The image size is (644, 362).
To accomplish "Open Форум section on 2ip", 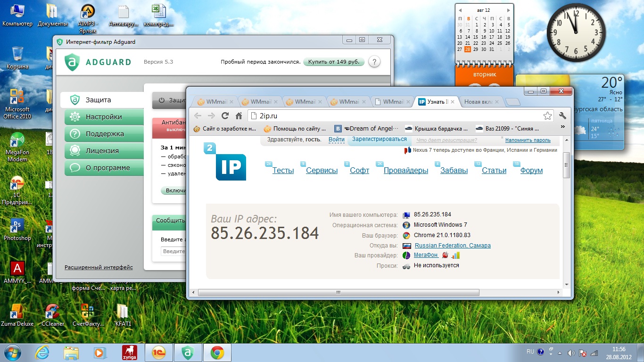I will tap(531, 171).
